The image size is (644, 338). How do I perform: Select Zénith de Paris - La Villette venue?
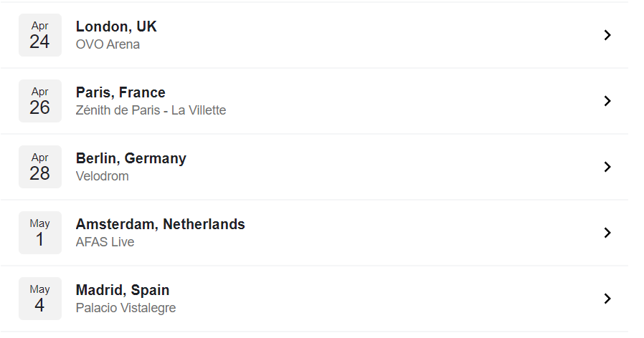coord(151,110)
